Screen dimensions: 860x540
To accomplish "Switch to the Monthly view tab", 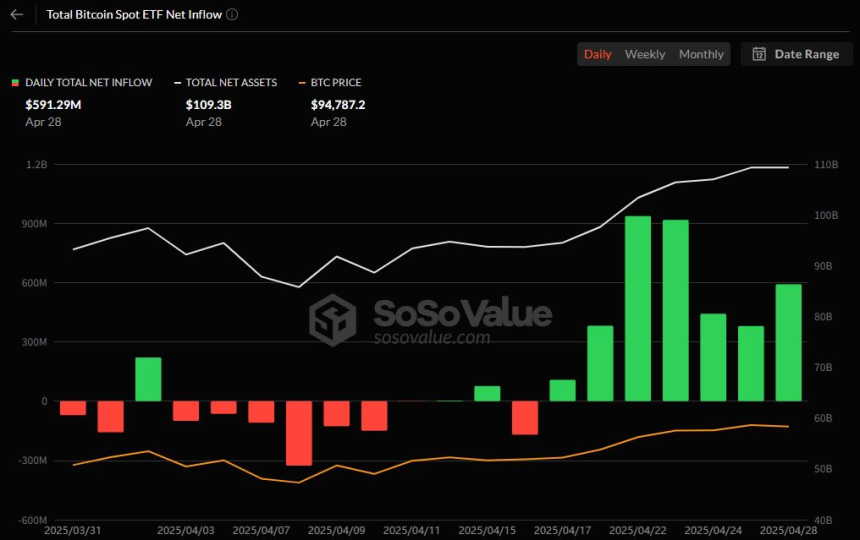I will [x=701, y=54].
